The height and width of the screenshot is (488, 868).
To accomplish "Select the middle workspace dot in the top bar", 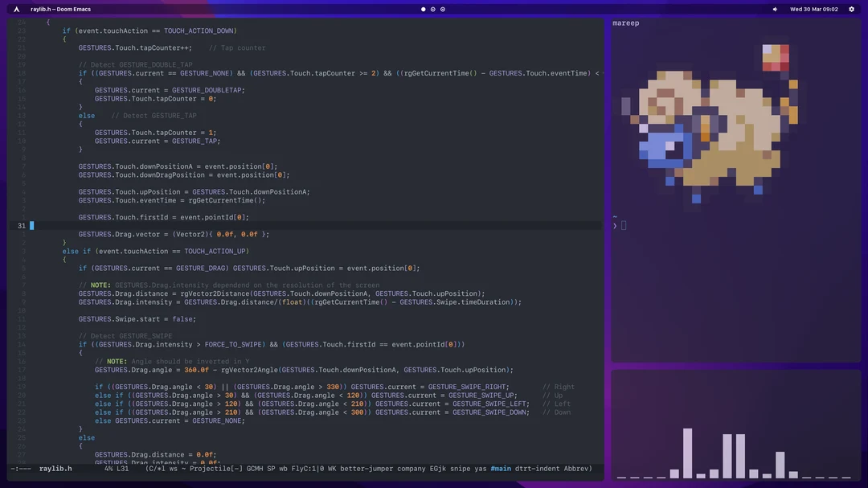I will [432, 9].
